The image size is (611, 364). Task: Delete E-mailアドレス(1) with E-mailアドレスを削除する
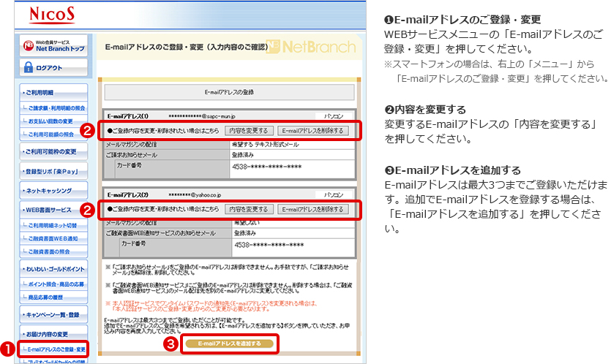coord(312,130)
